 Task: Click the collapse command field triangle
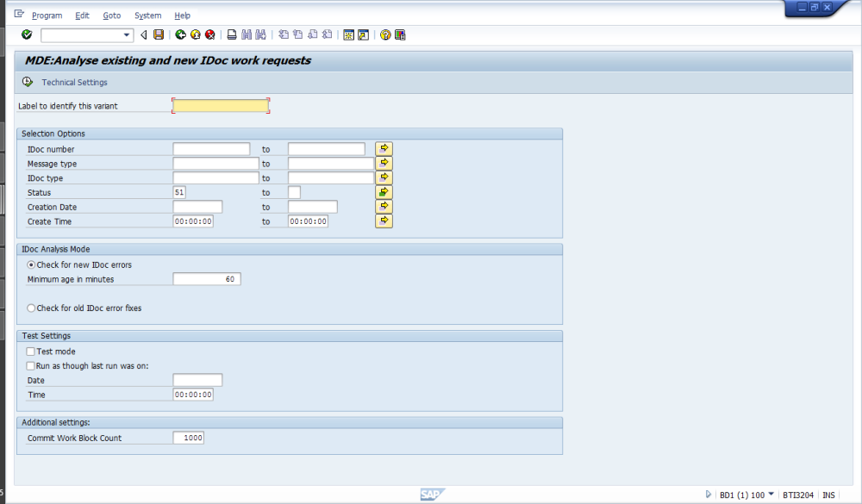point(143,35)
